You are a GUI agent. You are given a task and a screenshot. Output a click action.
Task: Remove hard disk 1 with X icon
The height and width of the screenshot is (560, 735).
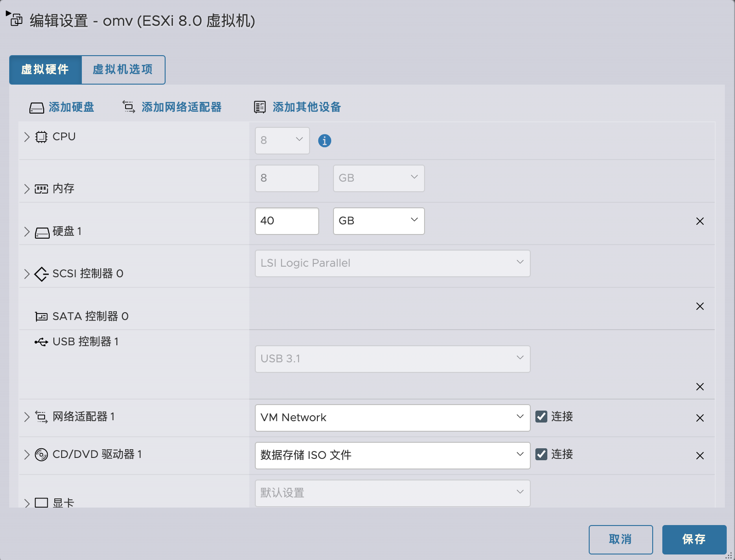700,221
